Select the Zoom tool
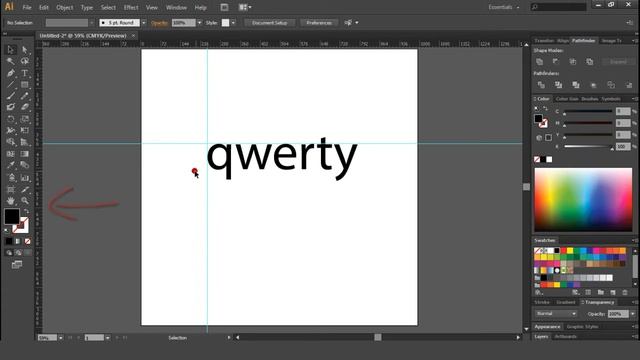640x360 pixels. [24, 201]
